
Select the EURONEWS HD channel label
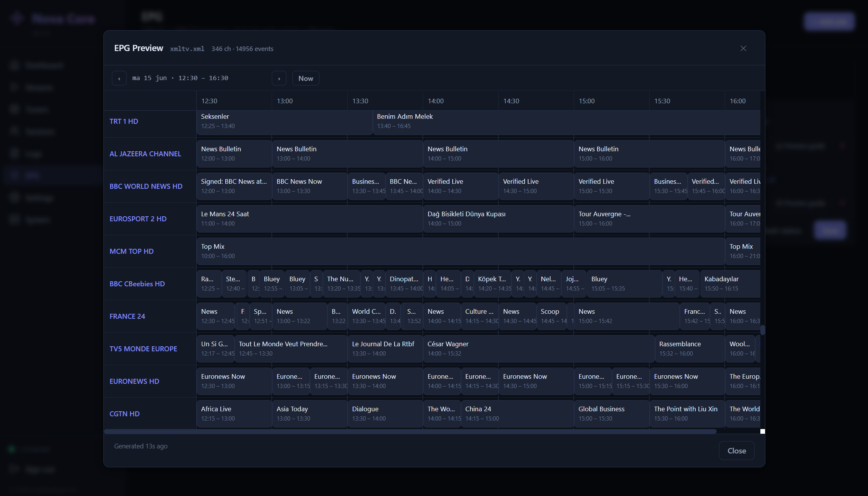[134, 381]
